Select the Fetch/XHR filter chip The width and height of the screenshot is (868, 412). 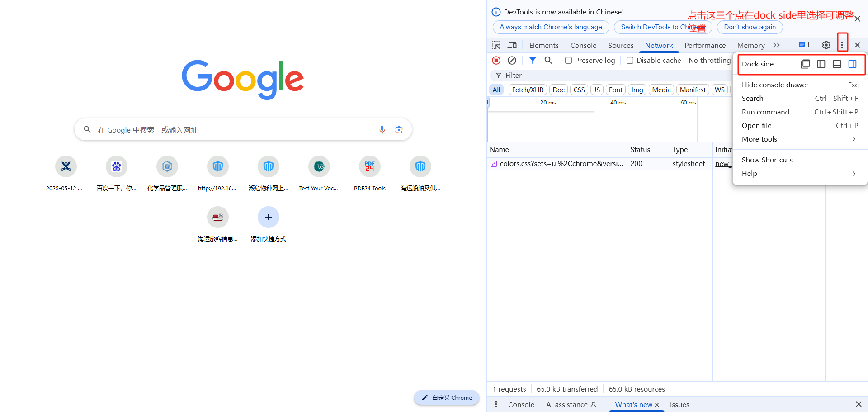[x=528, y=90]
